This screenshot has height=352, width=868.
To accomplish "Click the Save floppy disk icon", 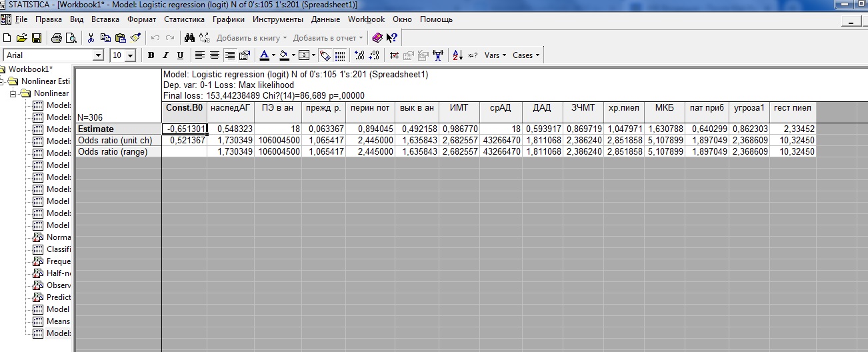I will click(37, 38).
